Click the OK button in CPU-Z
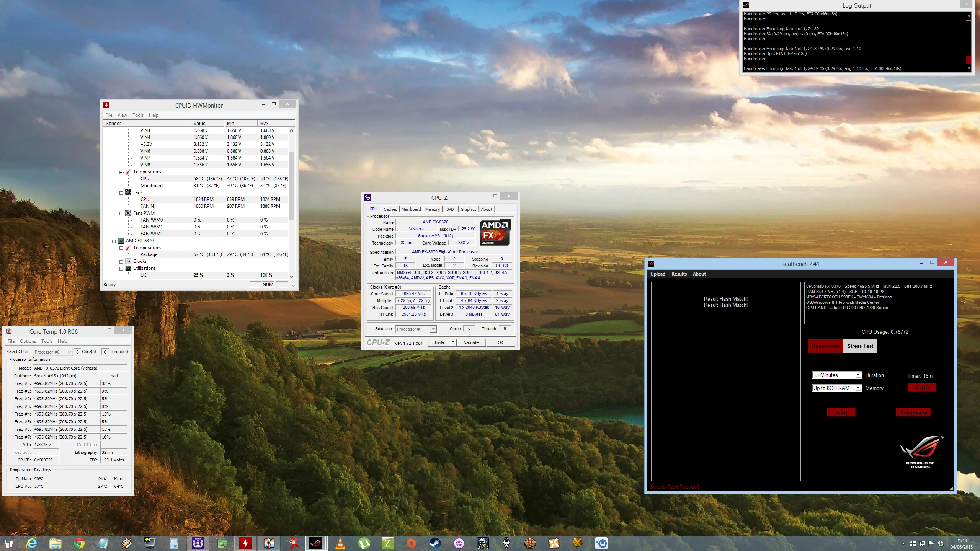Image resolution: width=980 pixels, height=551 pixels. [x=500, y=342]
